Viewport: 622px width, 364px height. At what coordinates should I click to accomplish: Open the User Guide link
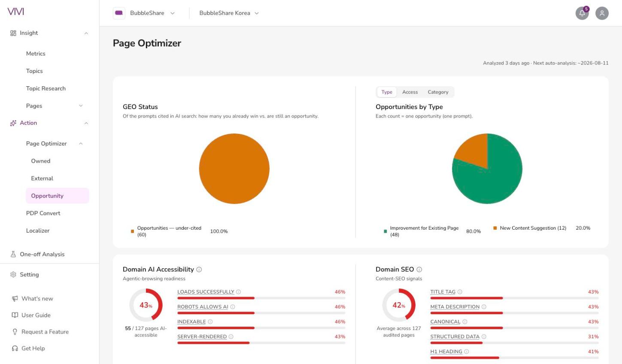click(36, 315)
